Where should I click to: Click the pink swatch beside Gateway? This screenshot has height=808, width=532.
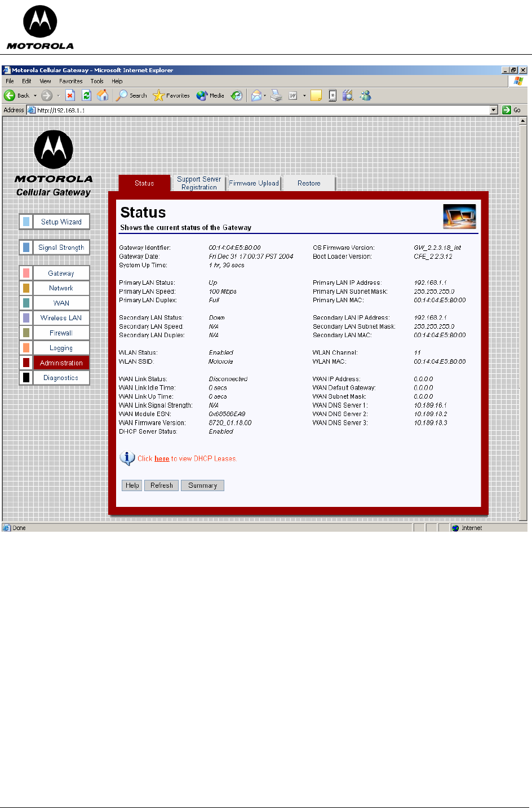pos(26,273)
